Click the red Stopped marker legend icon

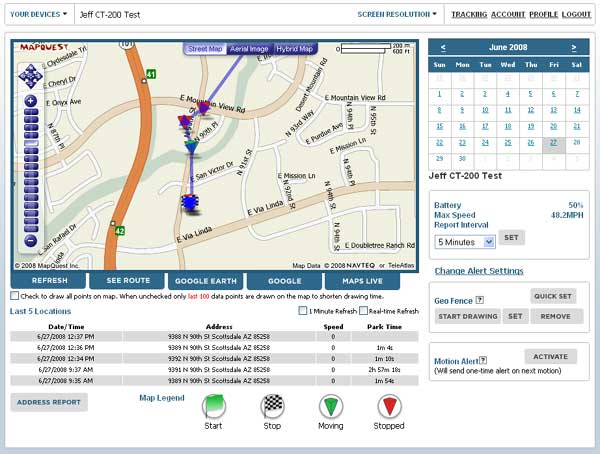tap(390, 407)
